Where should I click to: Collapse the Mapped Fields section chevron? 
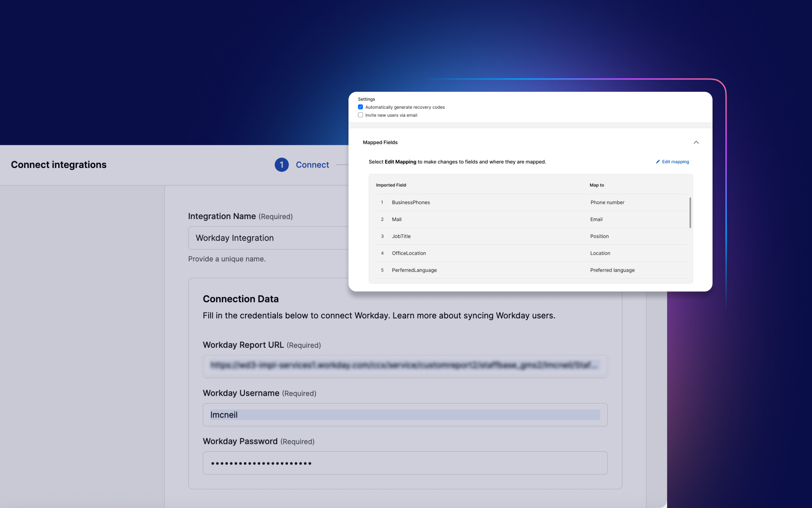click(696, 142)
